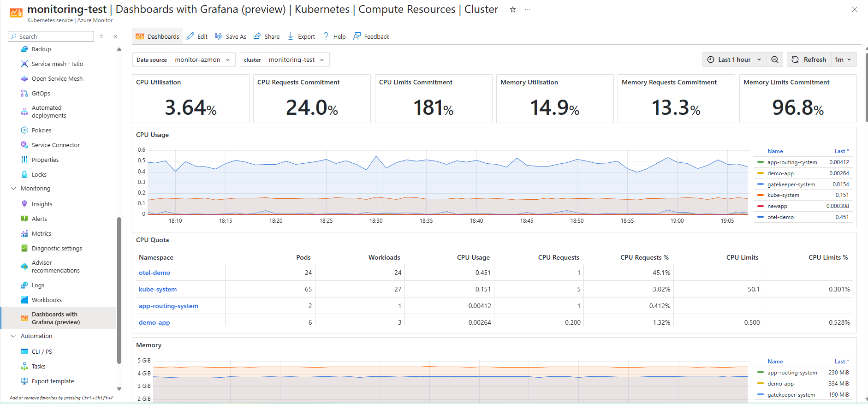Click the Tasks icon
868x404 pixels.
tap(24, 367)
